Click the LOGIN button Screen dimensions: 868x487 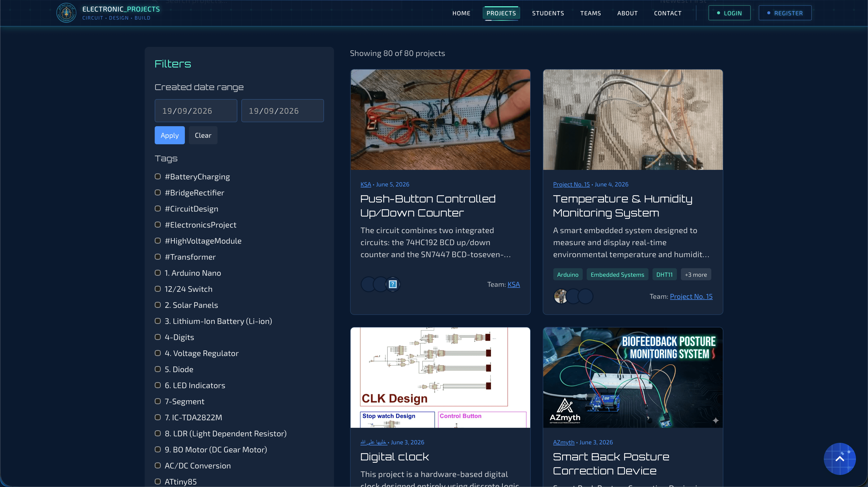[x=729, y=13]
